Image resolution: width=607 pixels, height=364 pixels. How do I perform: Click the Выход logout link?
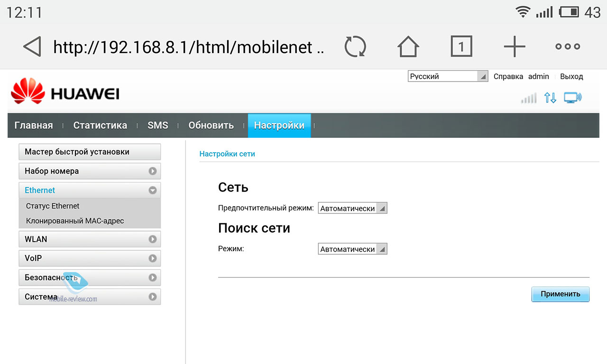[x=571, y=76]
